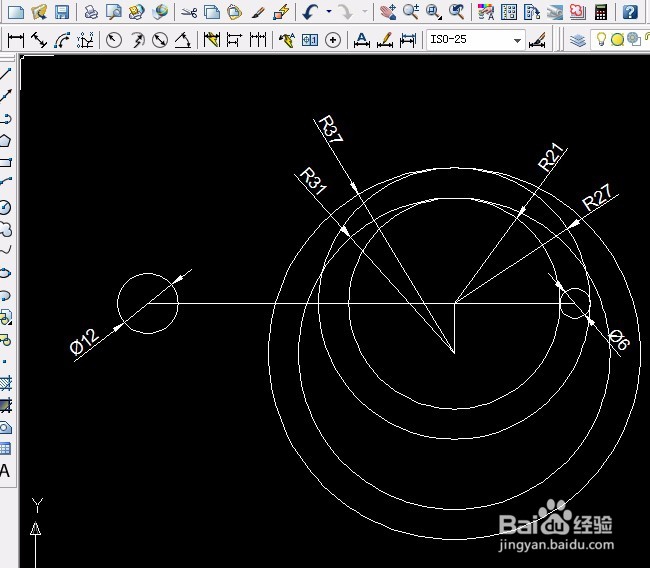This screenshot has width=650, height=568.
Task: Select Radius dimension tool
Action: (x=114, y=40)
